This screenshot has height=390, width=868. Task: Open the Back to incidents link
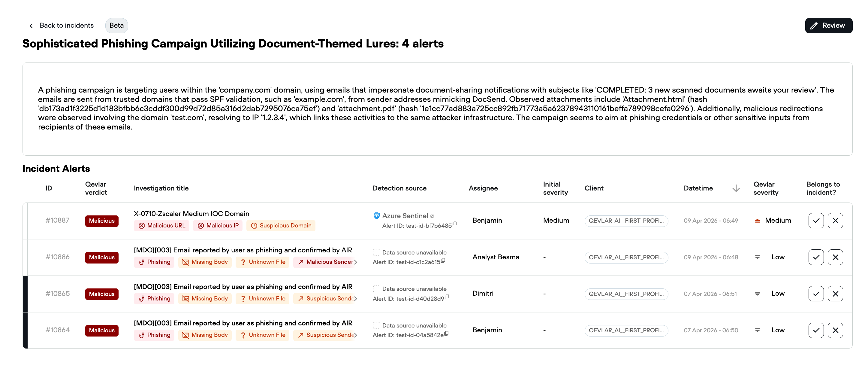tap(66, 25)
